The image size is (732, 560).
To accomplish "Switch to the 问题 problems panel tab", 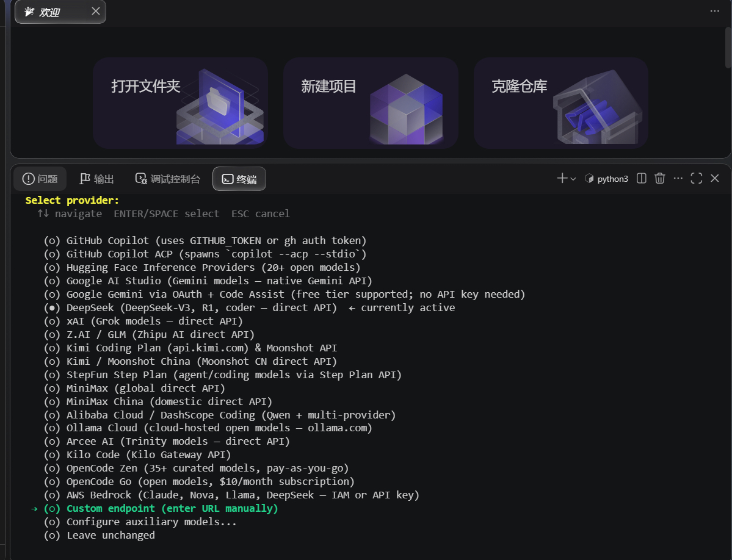I will tap(40, 179).
